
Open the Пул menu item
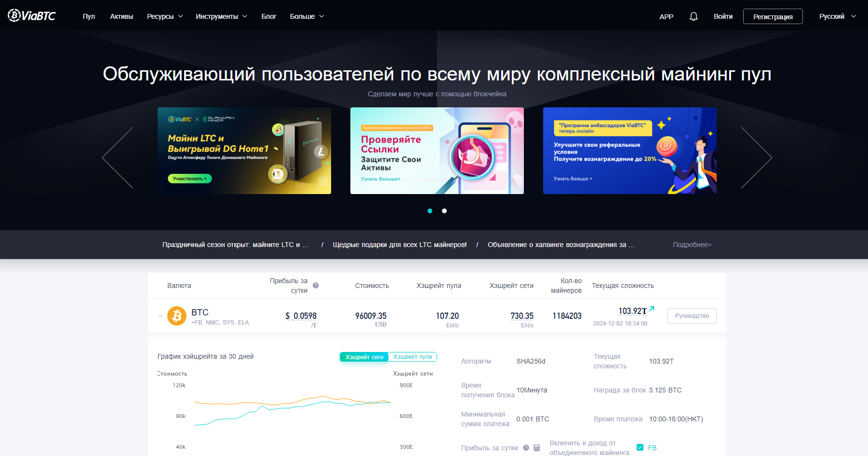[89, 16]
